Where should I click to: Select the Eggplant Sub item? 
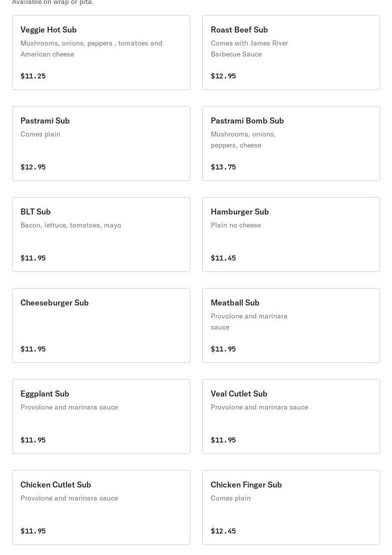(101, 416)
